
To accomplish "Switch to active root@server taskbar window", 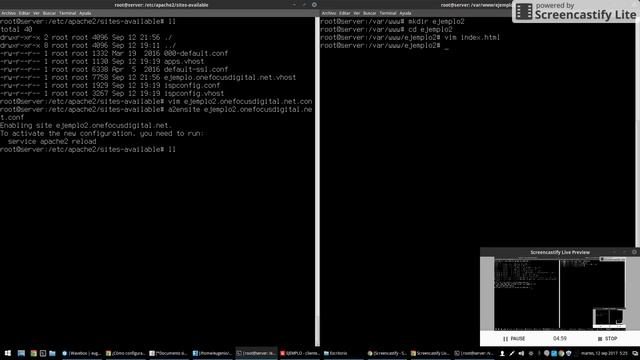I will click(256, 353).
